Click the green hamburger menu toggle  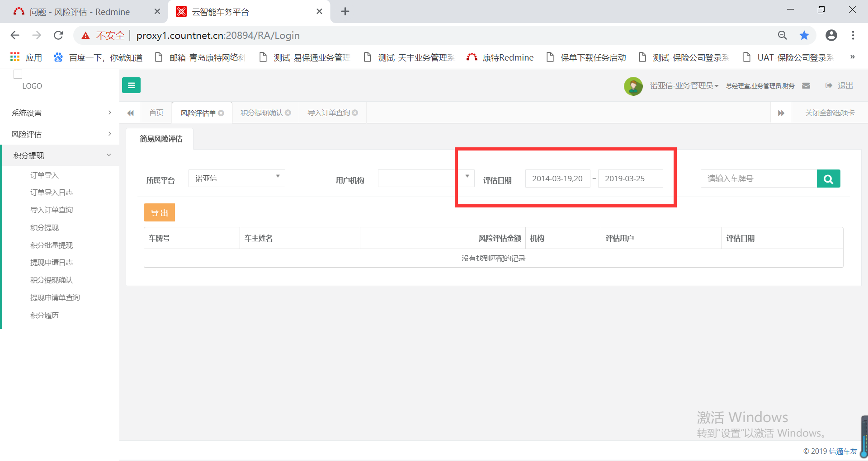(x=131, y=85)
